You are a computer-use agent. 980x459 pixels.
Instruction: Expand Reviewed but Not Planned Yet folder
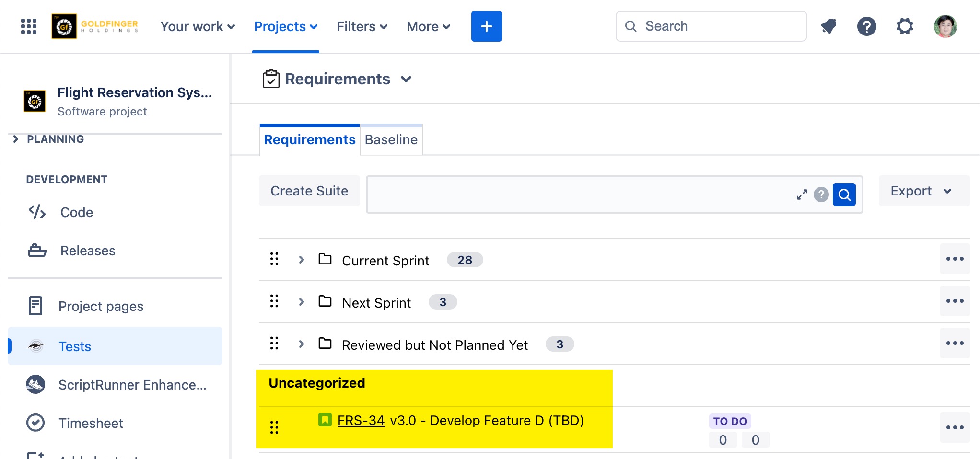point(301,344)
